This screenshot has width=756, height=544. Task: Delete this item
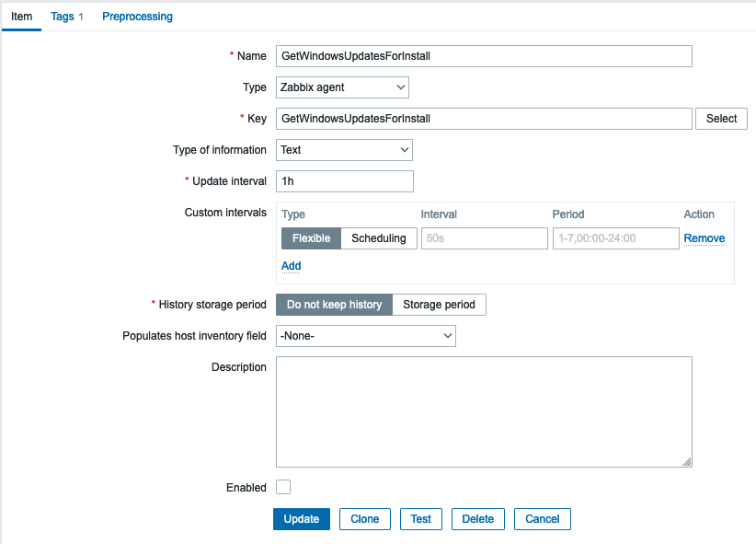coord(478,519)
